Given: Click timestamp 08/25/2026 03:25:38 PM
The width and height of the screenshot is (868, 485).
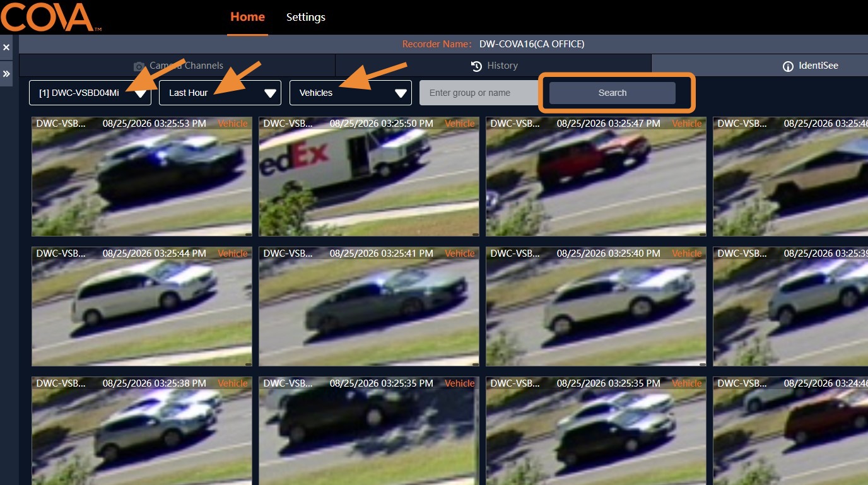Looking at the screenshot, I should (155, 383).
